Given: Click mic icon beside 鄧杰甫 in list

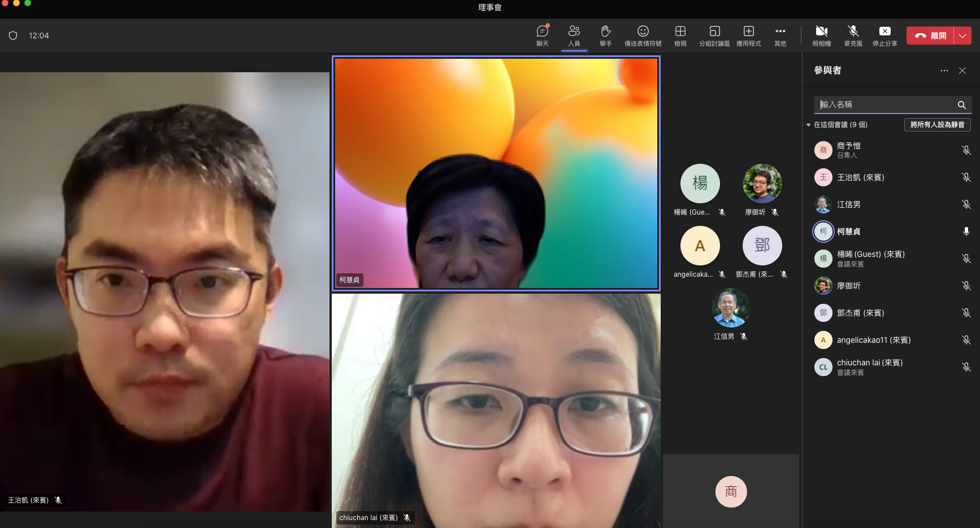Looking at the screenshot, I should pyautogui.click(x=966, y=313).
